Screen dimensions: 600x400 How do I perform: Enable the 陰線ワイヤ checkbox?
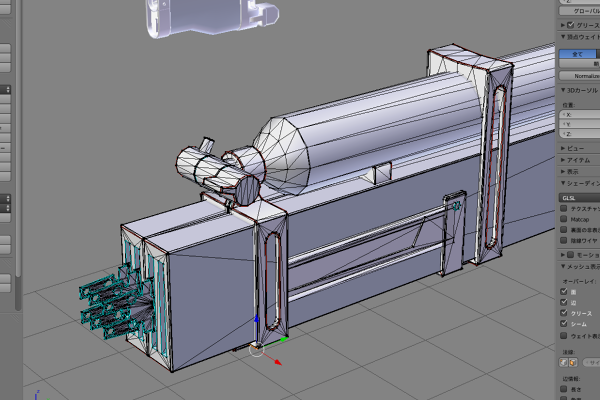point(564,240)
